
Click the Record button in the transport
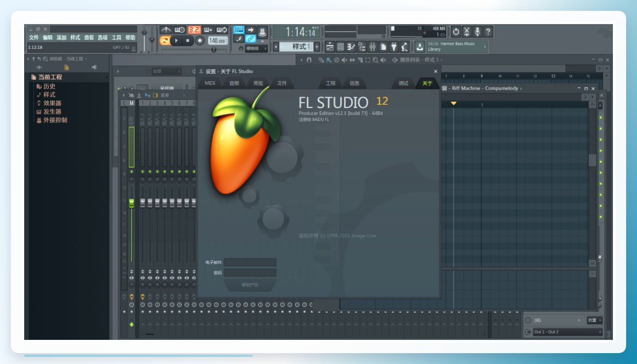[200, 41]
